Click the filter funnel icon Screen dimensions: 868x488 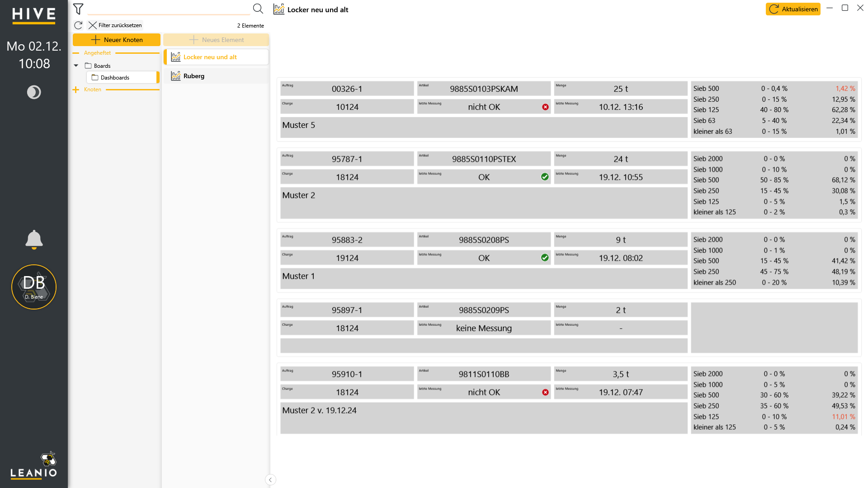[78, 9]
